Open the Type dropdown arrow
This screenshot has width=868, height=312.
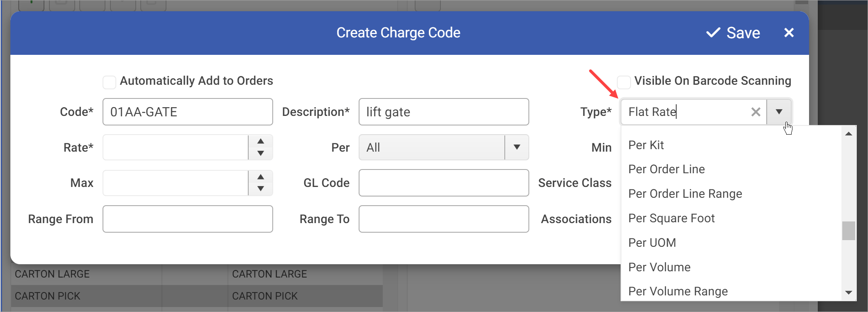[779, 112]
